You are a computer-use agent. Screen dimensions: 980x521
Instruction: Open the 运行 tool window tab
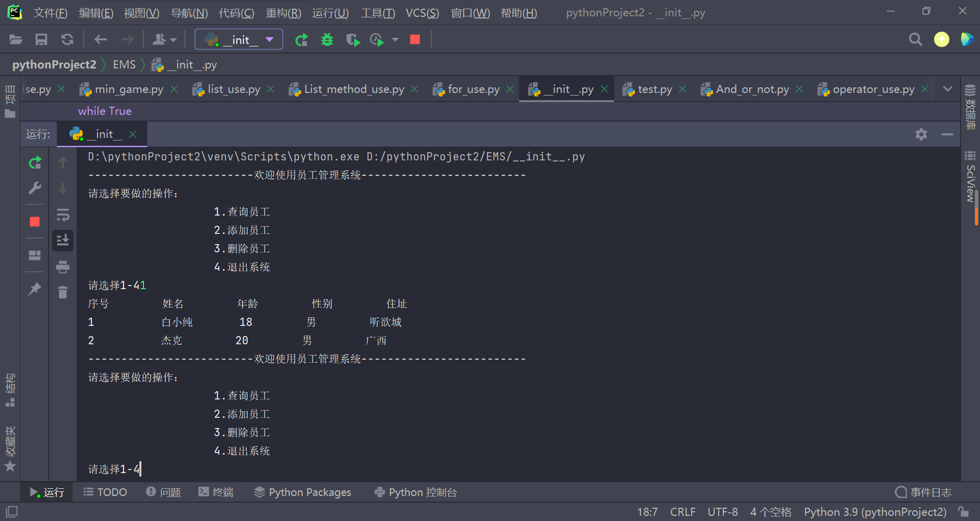[47, 492]
